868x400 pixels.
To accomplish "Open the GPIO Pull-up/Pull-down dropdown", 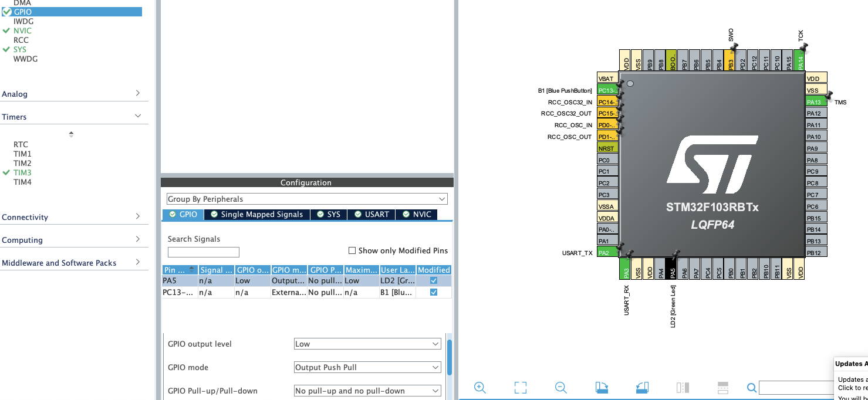I will (367, 391).
